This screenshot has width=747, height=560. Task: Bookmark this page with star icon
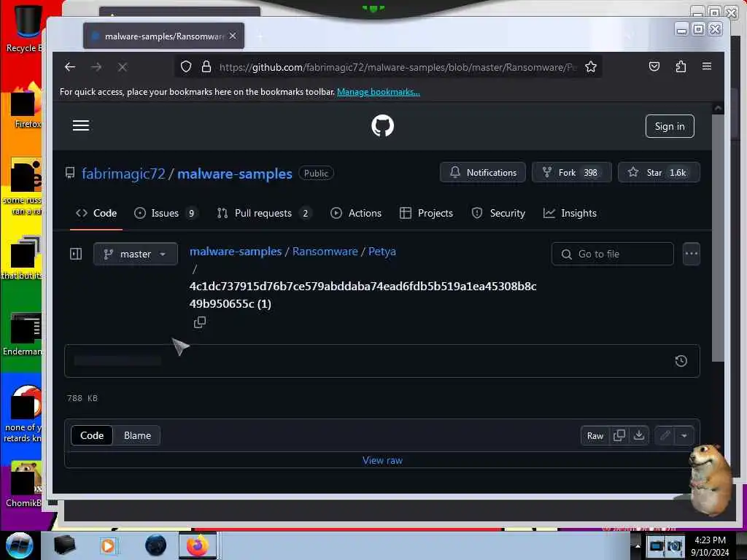[x=591, y=66]
